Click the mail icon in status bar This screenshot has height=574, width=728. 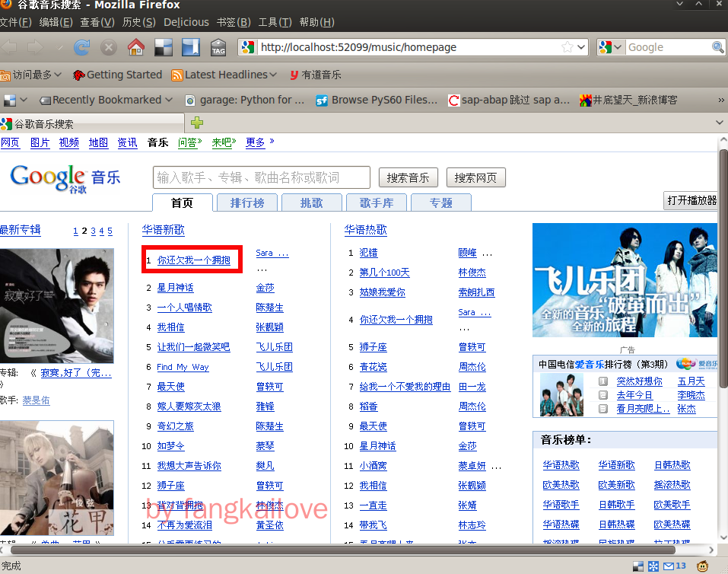point(668,566)
